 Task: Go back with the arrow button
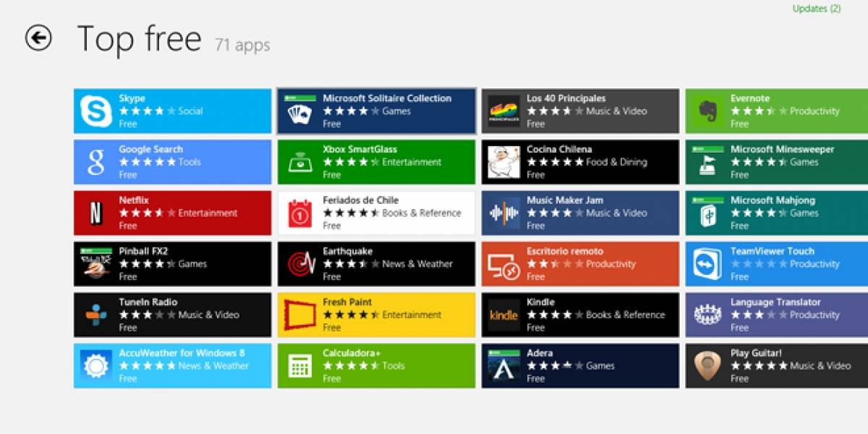pyautogui.click(x=38, y=38)
